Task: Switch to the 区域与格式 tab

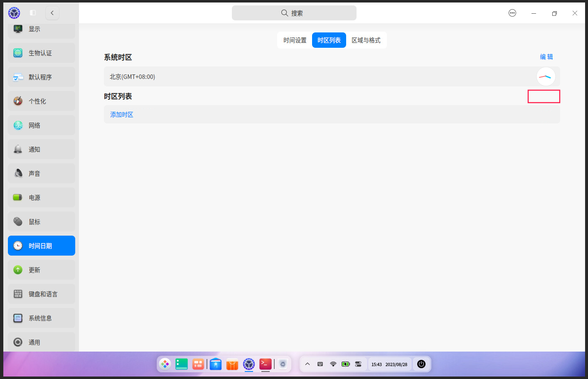Action: (366, 40)
